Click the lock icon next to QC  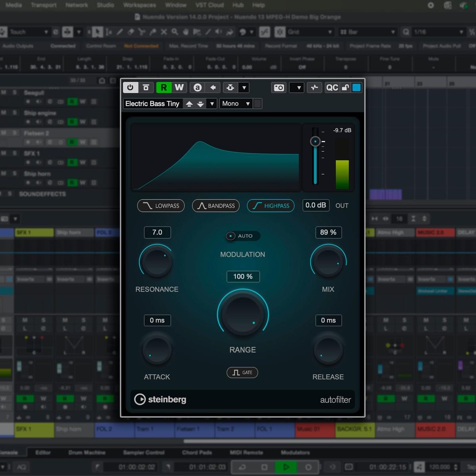pos(345,88)
